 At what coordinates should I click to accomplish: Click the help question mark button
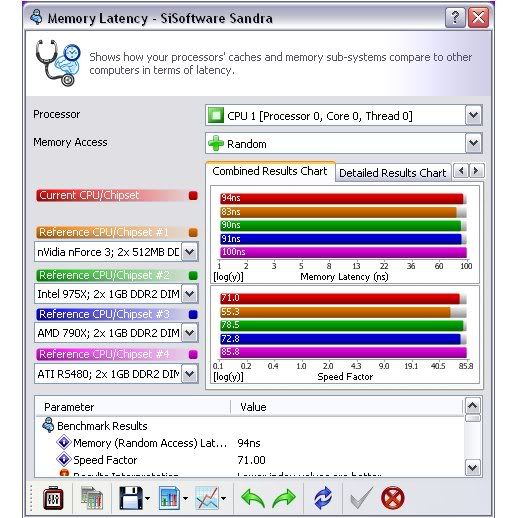pos(455,17)
